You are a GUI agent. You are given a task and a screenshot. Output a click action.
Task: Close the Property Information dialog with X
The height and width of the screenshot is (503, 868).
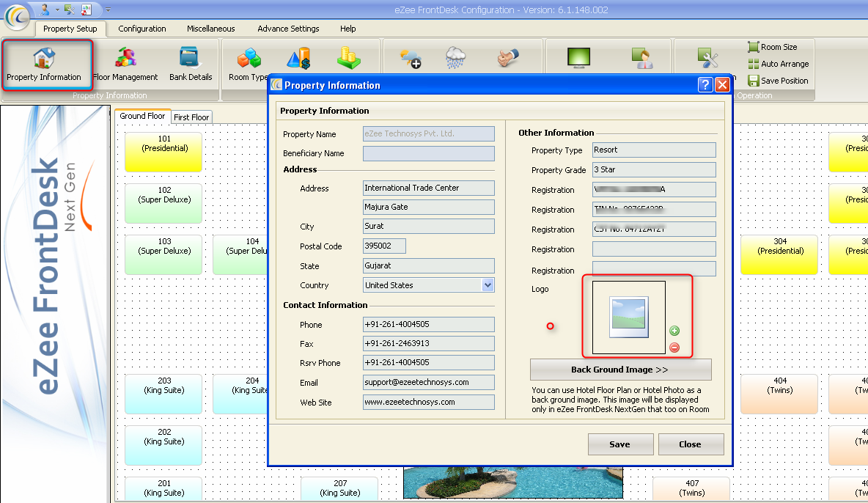722,85
